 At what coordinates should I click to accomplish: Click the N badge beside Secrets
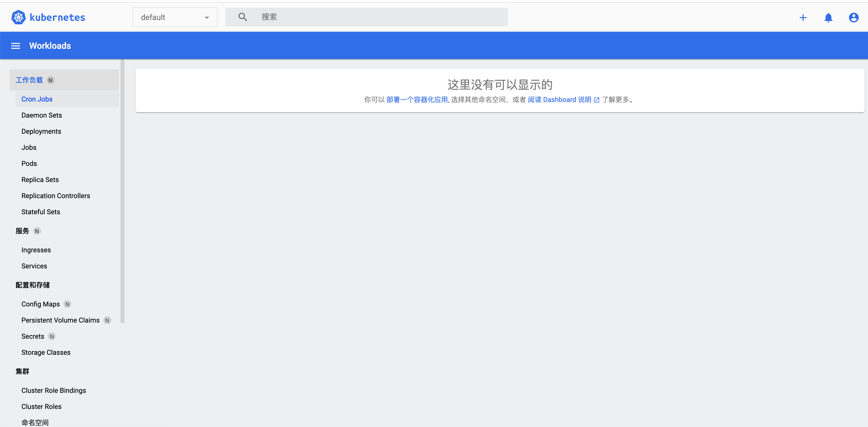[x=51, y=336]
